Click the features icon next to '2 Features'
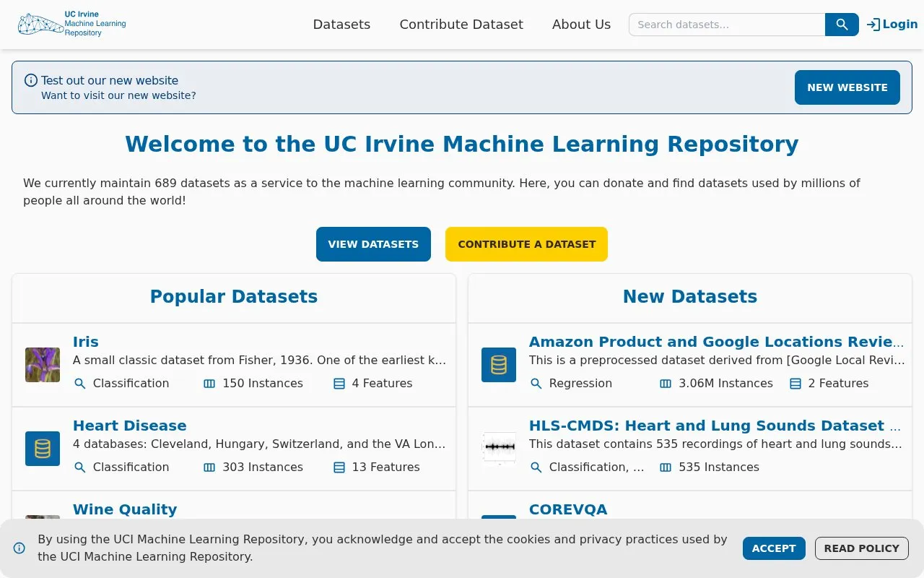The height and width of the screenshot is (578, 924). 796,384
